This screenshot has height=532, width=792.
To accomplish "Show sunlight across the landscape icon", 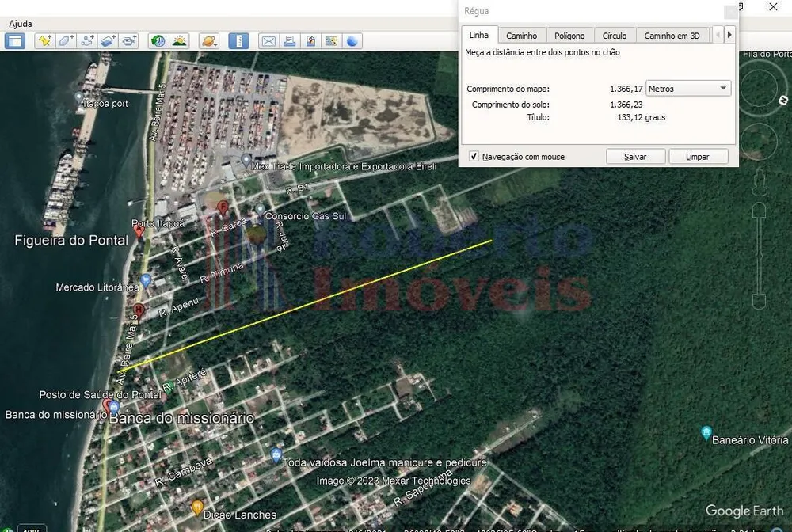I will point(179,41).
